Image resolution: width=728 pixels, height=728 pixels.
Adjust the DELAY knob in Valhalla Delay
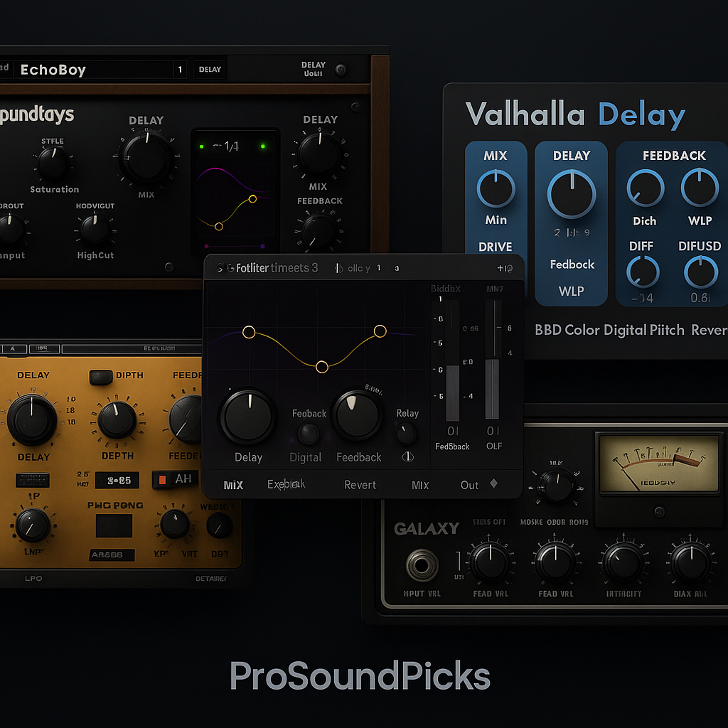tap(572, 194)
